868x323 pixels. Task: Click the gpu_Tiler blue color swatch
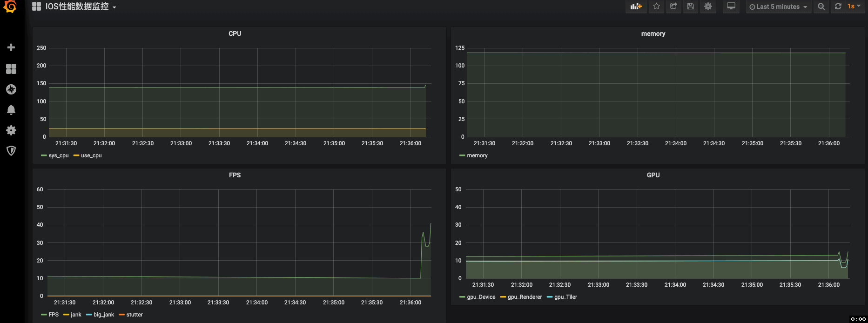coord(550,297)
